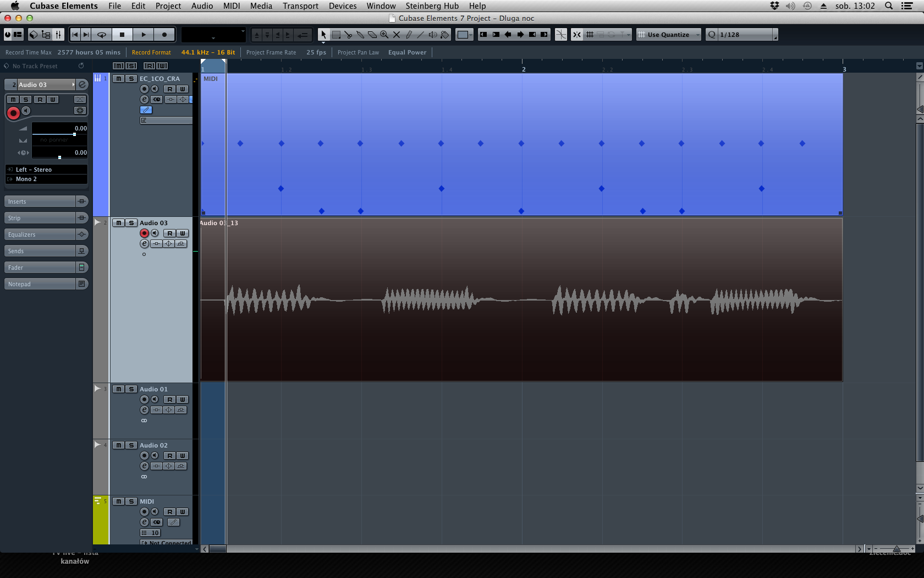Select the Erase tool
The width and height of the screenshot is (924, 578).
372,35
